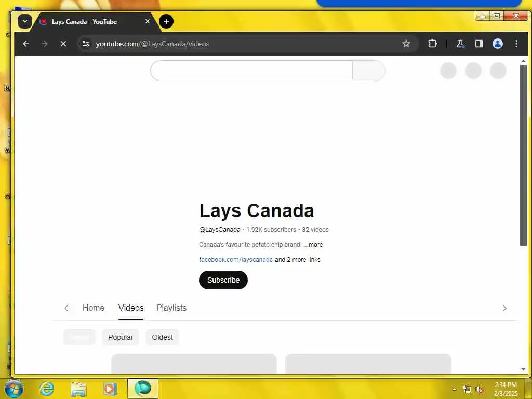Open the Windows Start menu

click(x=13, y=389)
